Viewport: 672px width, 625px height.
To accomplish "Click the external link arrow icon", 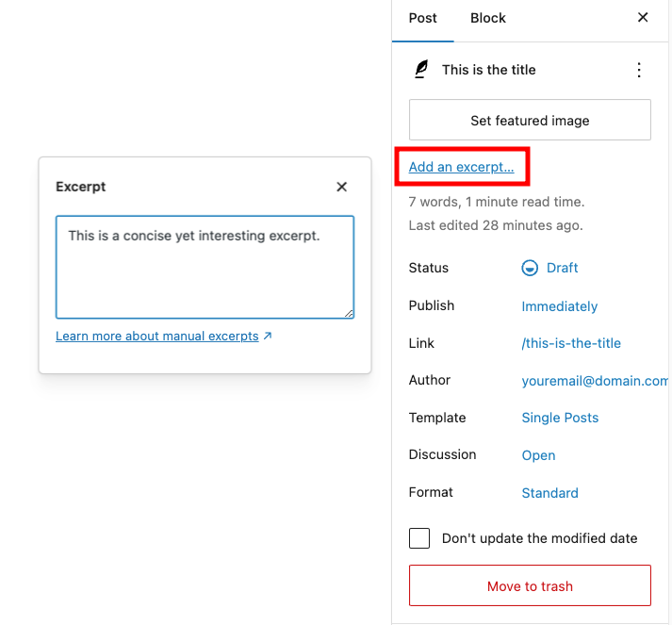I will pyautogui.click(x=268, y=336).
